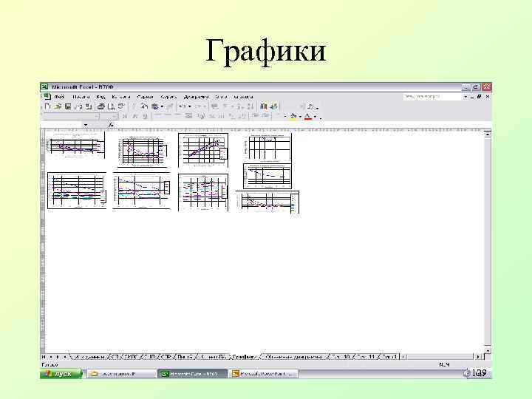This screenshot has height=399, width=532.
Task: Click the Copy toolbar icon
Action: (144, 106)
